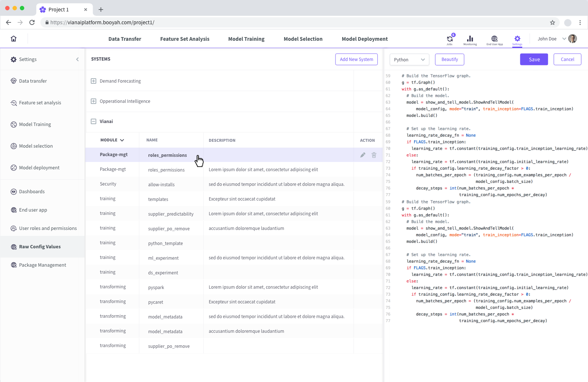Collapse the Vianai system section

pos(93,121)
